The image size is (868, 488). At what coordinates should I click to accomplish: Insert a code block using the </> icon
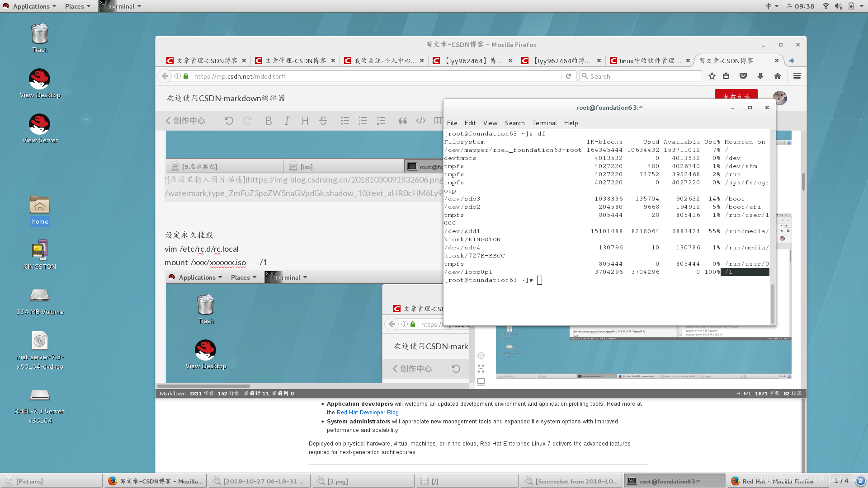pyautogui.click(x=421, y=121)
